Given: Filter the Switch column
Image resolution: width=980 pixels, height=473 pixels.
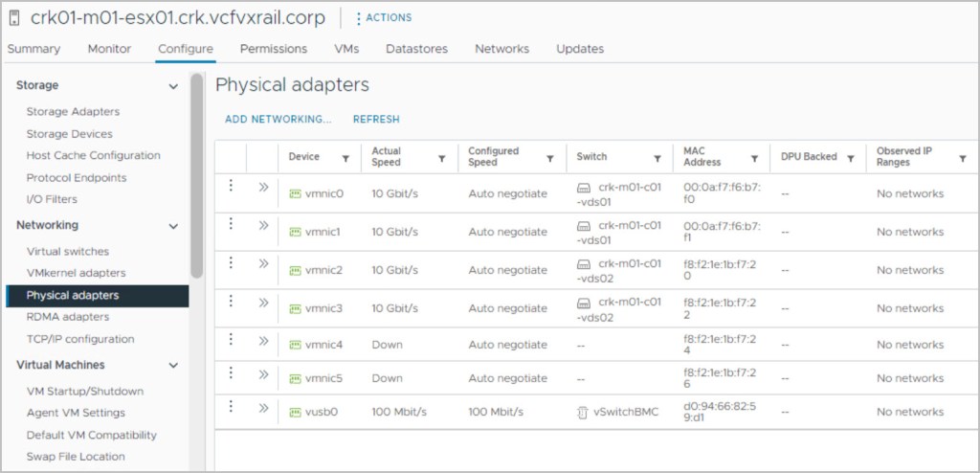Looking at the screenshot, I should [657, 159].
